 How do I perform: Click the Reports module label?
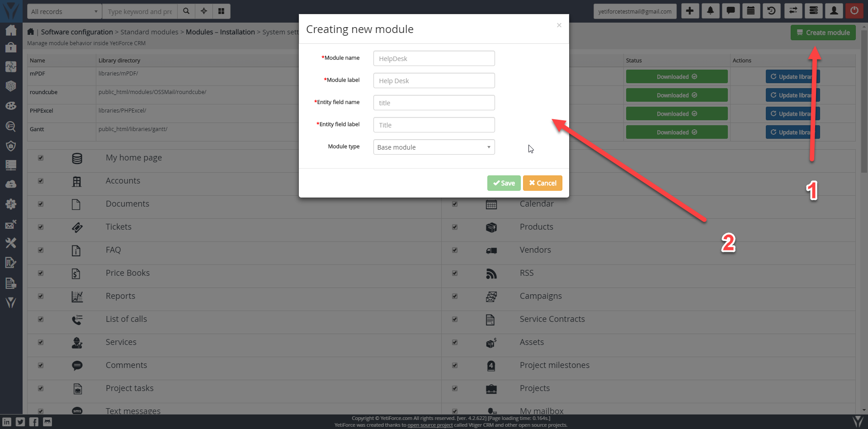(x=120, y=296)
